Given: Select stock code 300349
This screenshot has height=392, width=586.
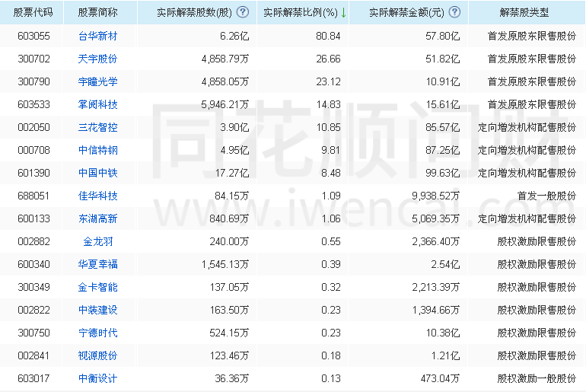Looking at the screenshot, I should 33,287.
